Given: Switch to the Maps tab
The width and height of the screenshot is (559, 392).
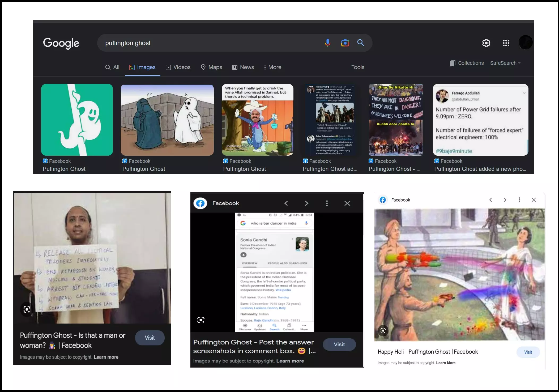Looking at the screenshot, I should point(211,67).
